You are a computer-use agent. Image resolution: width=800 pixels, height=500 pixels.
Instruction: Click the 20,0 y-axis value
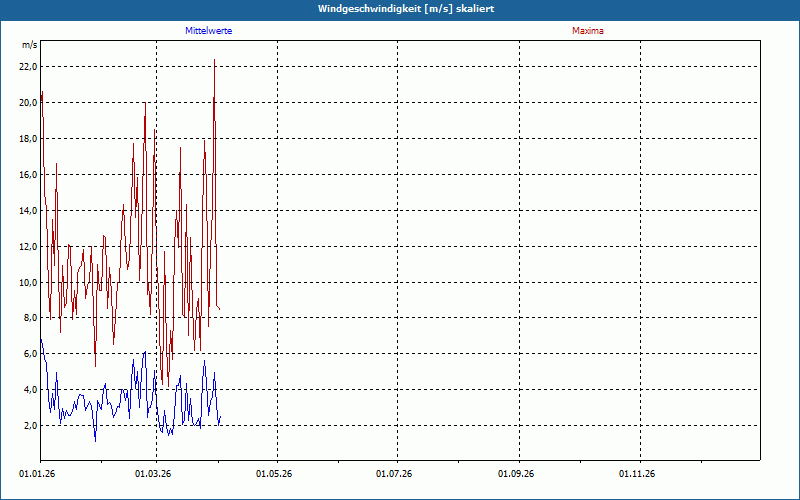tap(28, 103)
